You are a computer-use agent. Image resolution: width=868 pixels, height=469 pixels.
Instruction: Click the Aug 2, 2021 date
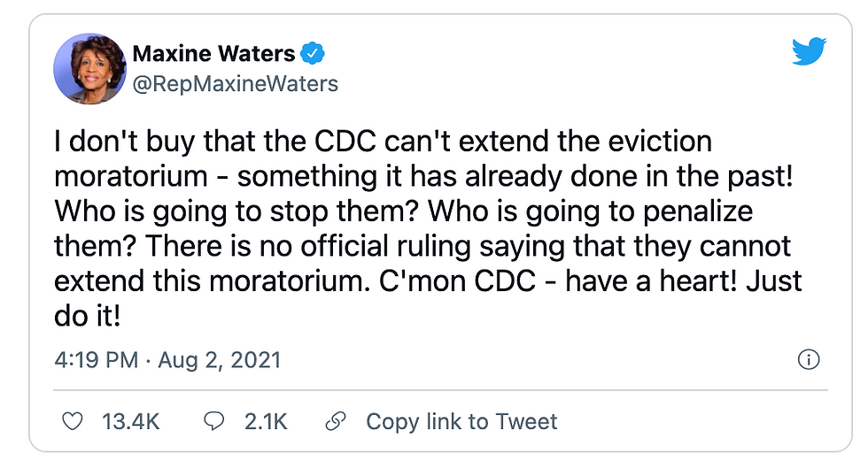point(220,361)
